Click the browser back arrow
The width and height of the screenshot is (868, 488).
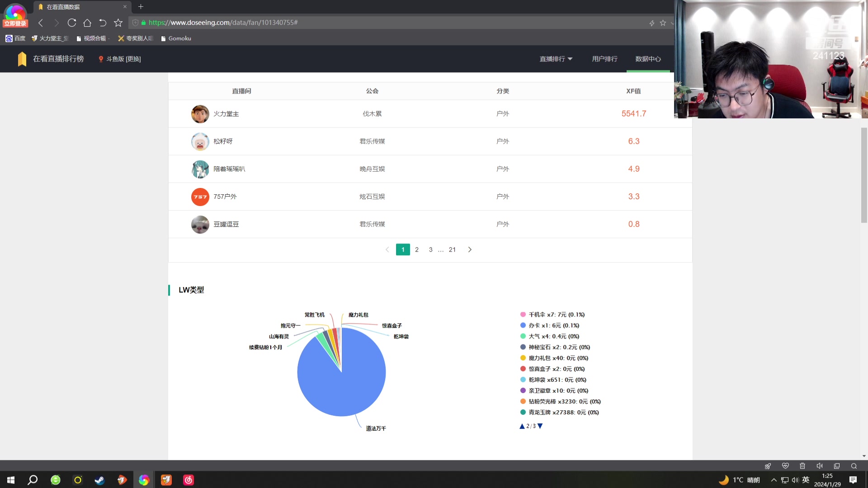(x=41, y=23)
